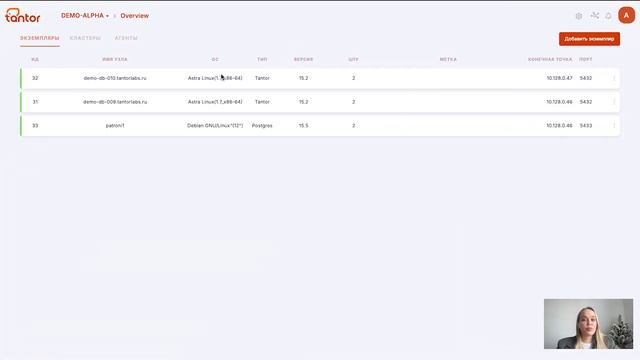Image resolution: width=640 pixels, height=360 pixels.
Task: Click version 15.2 in demo-db-009 row
Action: (x=303, y=102)
